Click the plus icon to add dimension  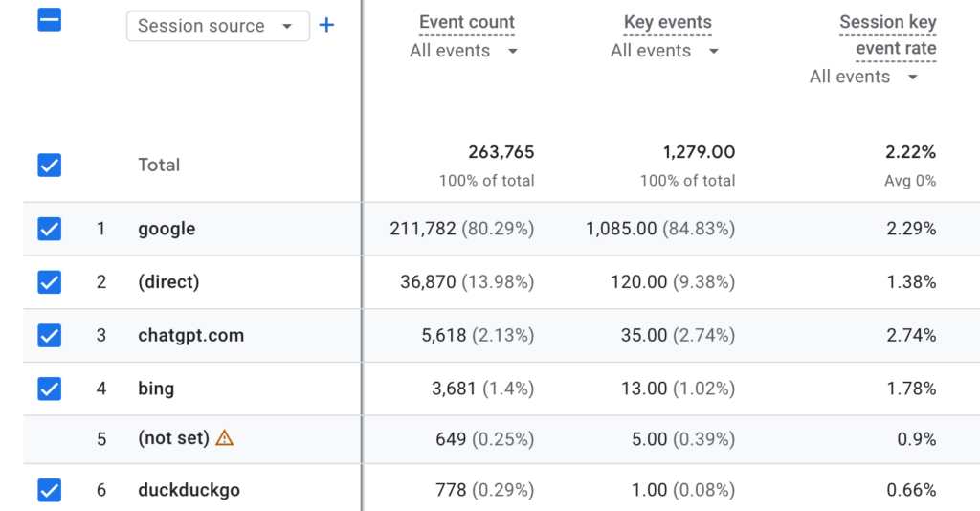tap(326, 26)
